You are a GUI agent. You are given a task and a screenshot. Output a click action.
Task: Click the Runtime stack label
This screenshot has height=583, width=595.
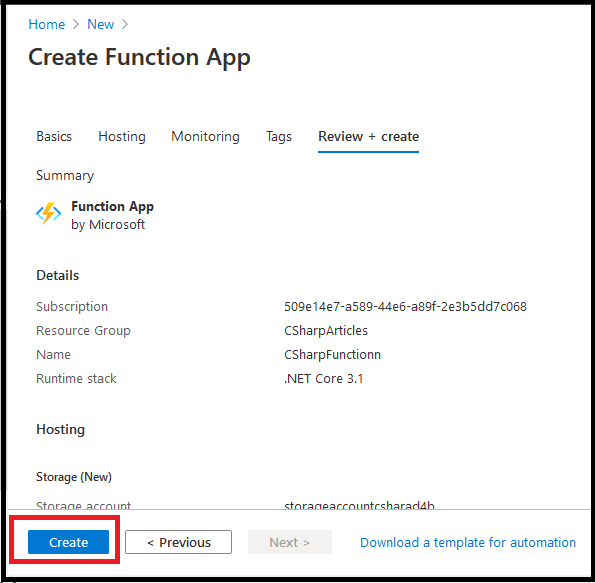click(76, 378)
